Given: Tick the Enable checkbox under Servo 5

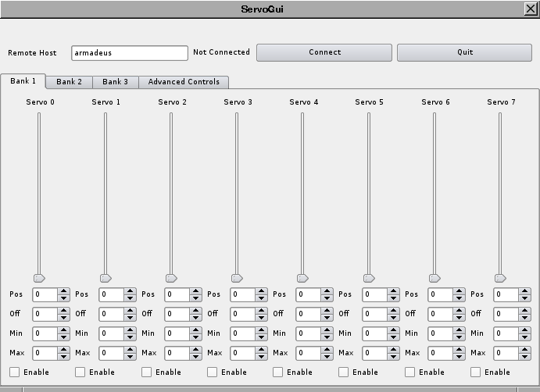Looking at the screenshot, I should tap(344, 372).
